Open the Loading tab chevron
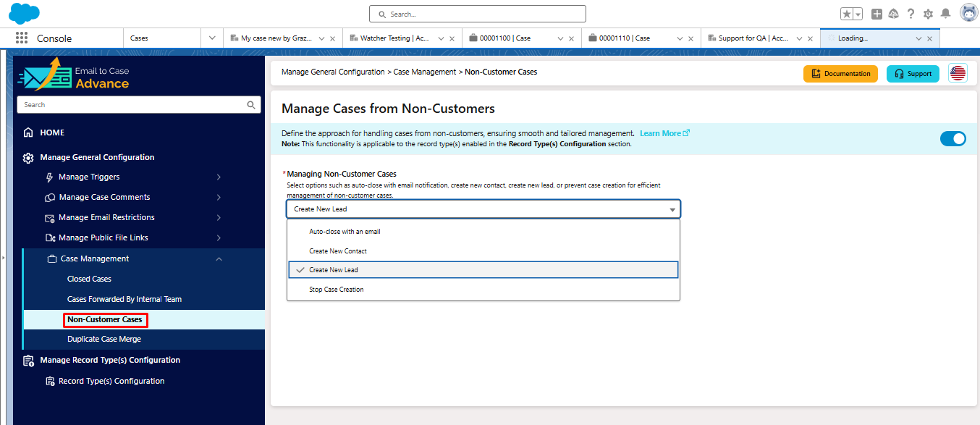Image resolution: width=980 pixels, height=425 pixels. point(918,38)
